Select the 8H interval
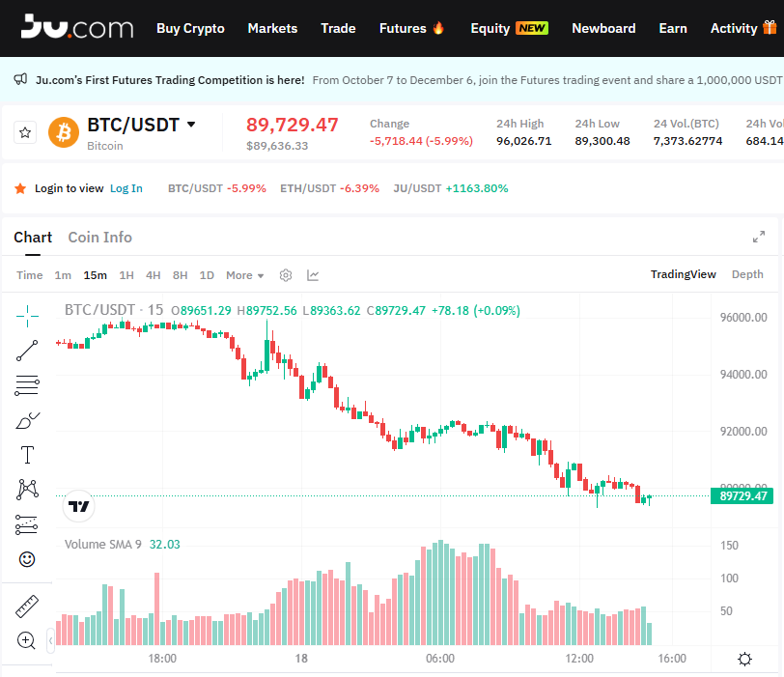Screen dimensions: 784x677 (180, 275)
